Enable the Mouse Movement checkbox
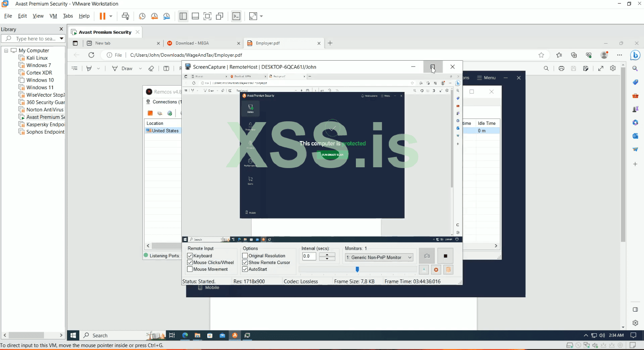This screenshot has height=350, width=644. 190,270
